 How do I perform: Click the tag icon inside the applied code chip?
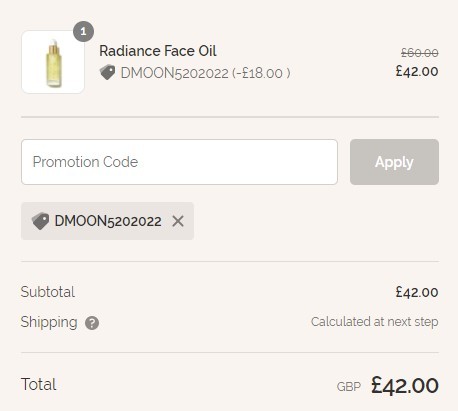[x=40, y=221]
